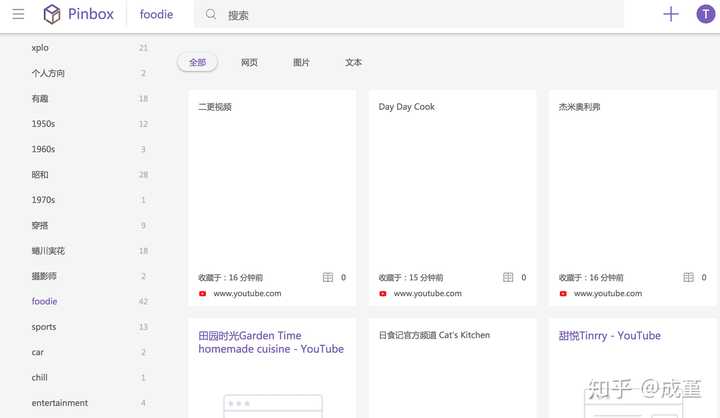The width and height of the screenshot is (720, 418).
Task: Click the Pinbox brand name
Action: (91, 14)
